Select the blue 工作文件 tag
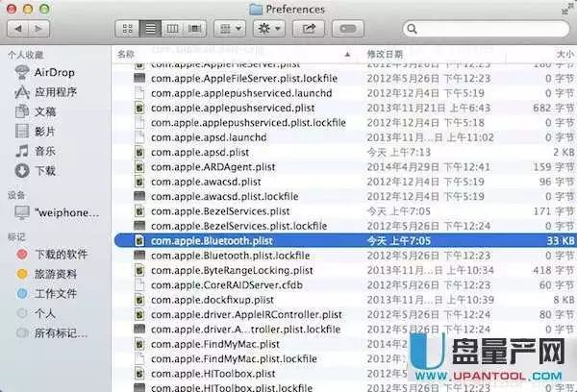Viewport: 577px width, 392px height. click(x=47, y=293)
